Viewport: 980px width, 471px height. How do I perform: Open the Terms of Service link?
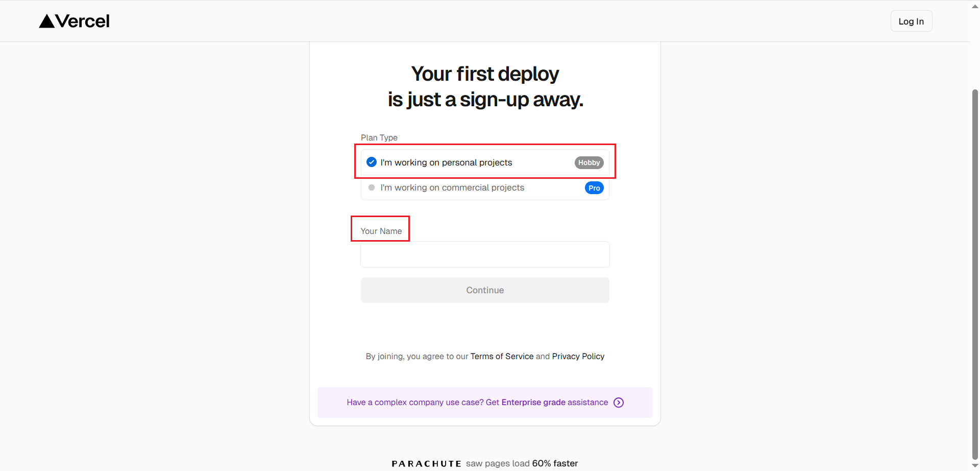point(502,356)
